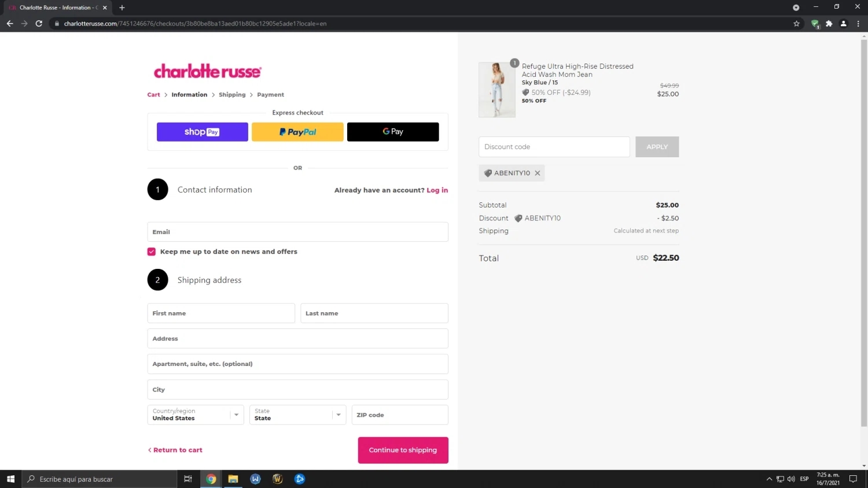Viewport: 868px width, 488px height.
Task: Bookmark this checkout page via the star
Action: (x=797, y=24)
